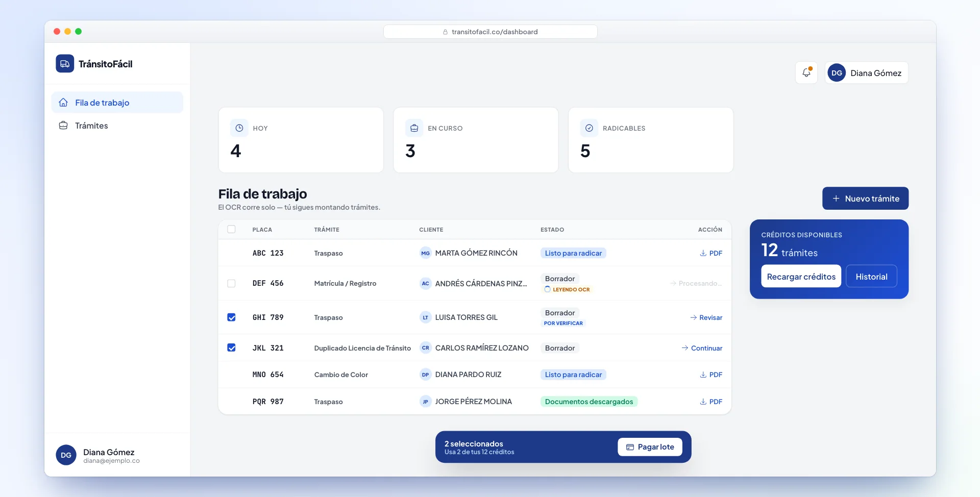Click the TránsitoFácil truck logo icon
The height and width of the screenshot is (497, 980).
coord(65,64)
